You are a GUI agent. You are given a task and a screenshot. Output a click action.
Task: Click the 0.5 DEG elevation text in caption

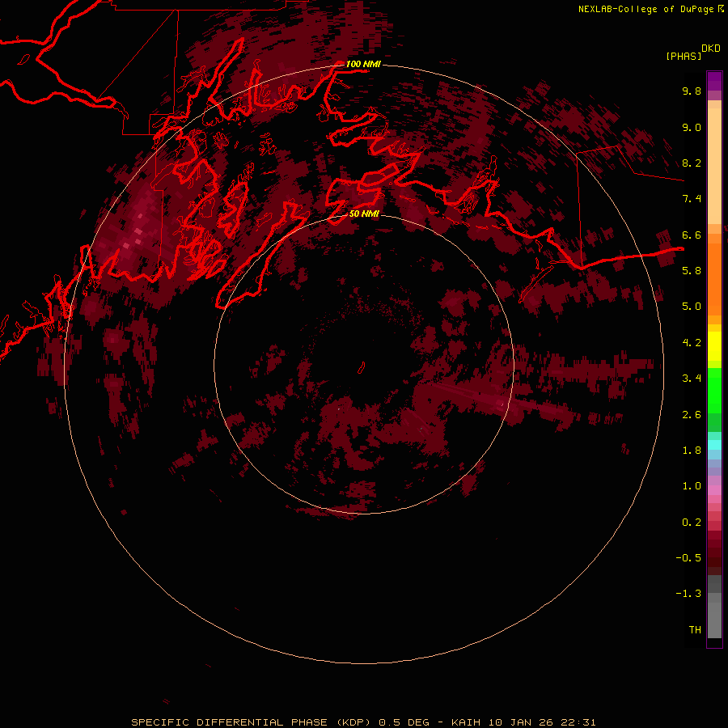[404, 722]
